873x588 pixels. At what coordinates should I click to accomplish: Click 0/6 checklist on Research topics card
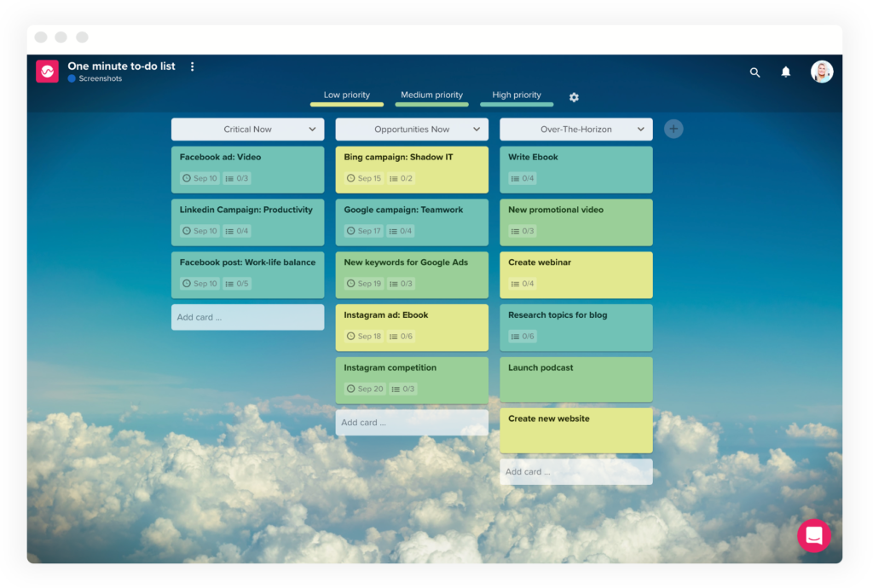523,336
